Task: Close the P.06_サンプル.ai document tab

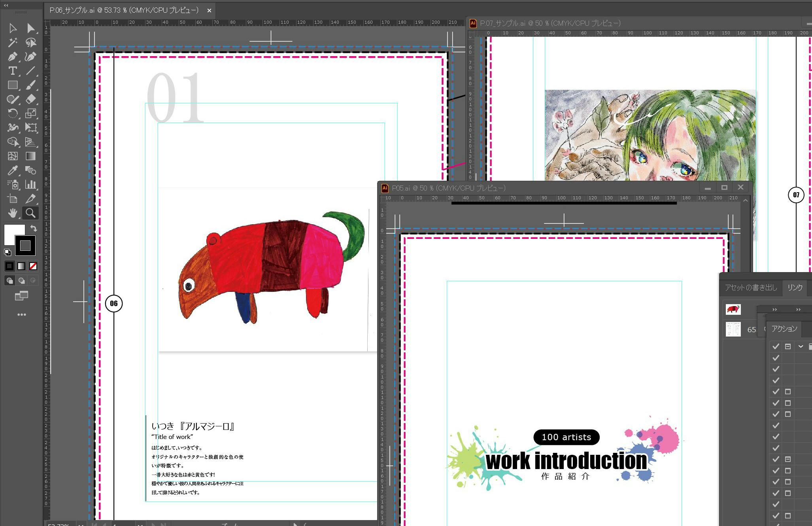Action: coord(209,11)
